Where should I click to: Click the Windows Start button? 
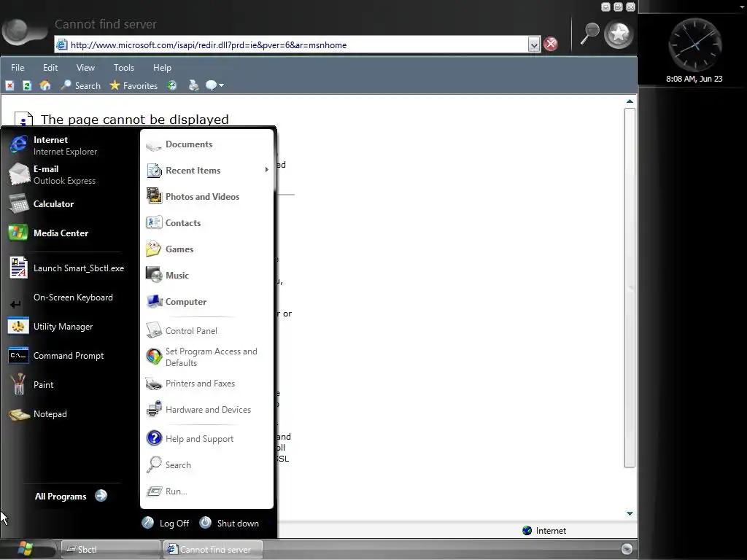tap(25, 549)
